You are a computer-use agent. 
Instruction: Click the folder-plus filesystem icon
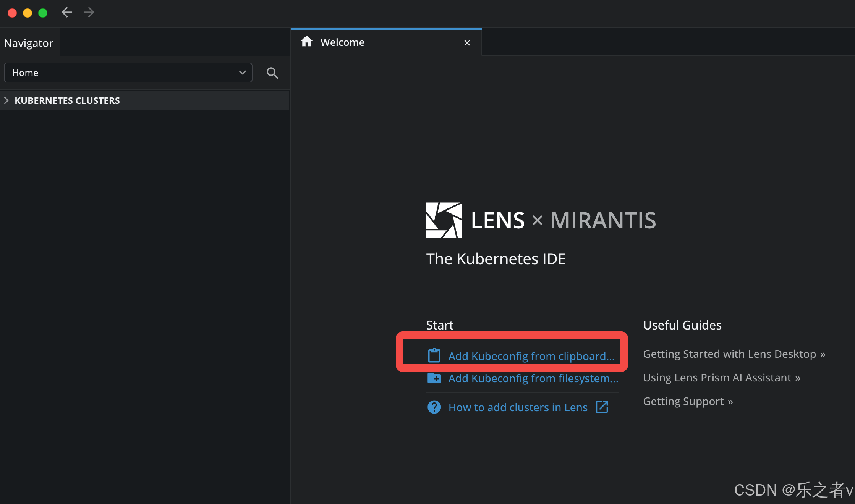pyautogui.click(x=434, y=378)
